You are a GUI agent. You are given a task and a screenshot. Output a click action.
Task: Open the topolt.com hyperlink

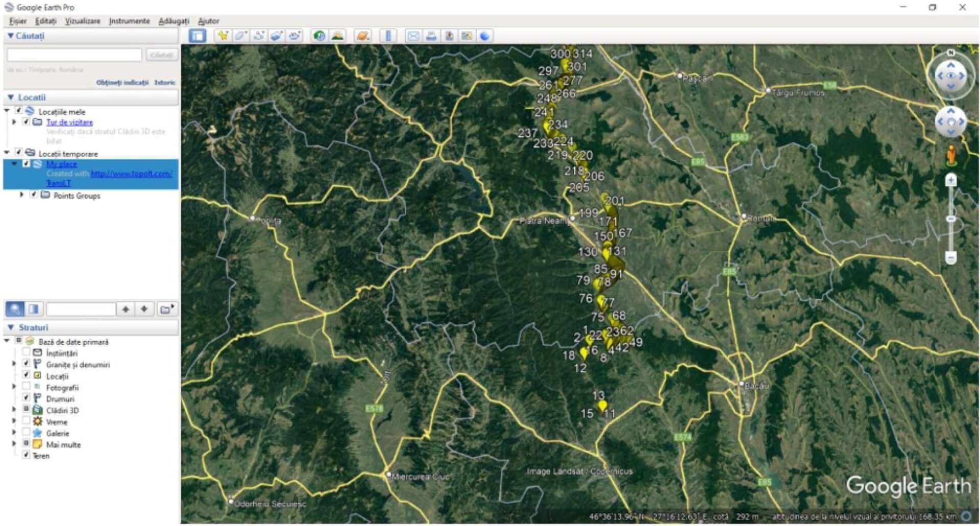(x=131, y=174)
